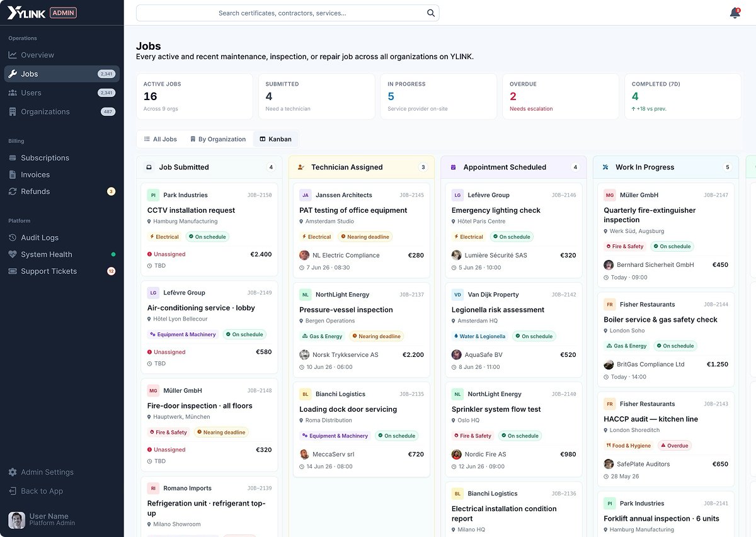756x537 pixels.
Task: Click the tools icon in Work In Progress header
Action: coord(605,167)
